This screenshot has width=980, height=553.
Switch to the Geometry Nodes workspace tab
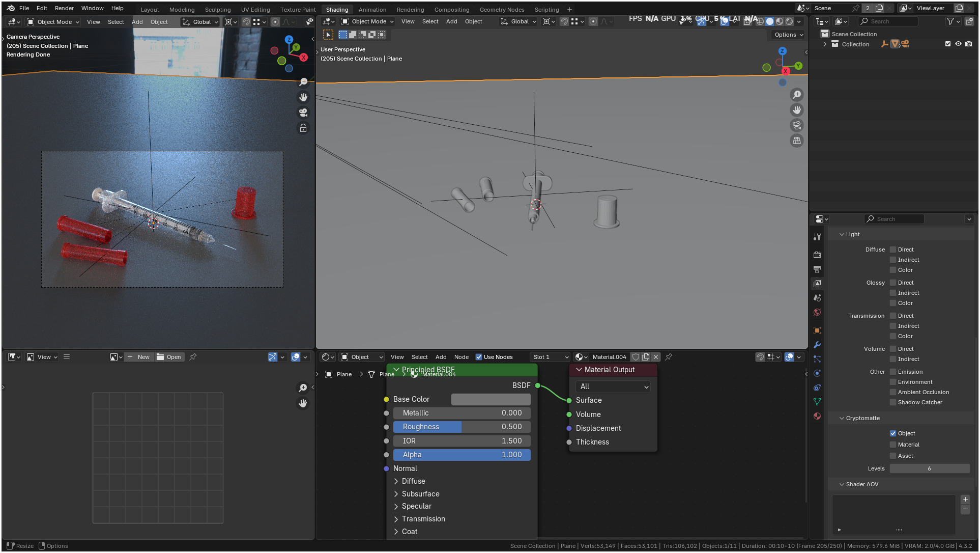(501, 9)
